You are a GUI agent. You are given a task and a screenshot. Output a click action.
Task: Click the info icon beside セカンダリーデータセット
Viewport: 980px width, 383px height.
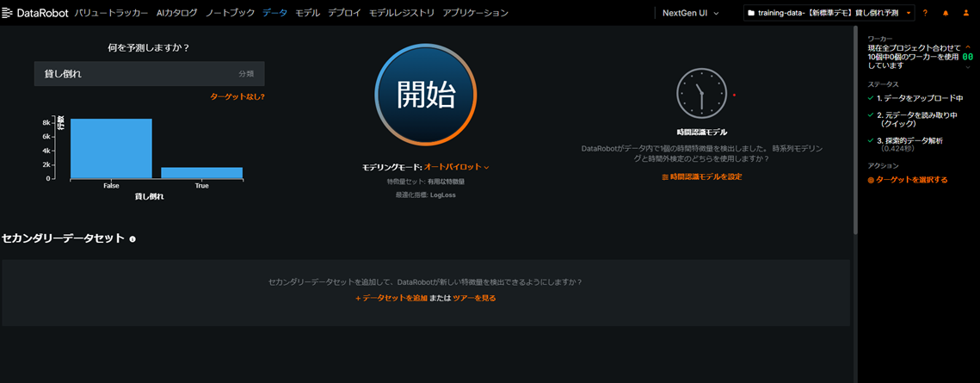coord(133,238)
